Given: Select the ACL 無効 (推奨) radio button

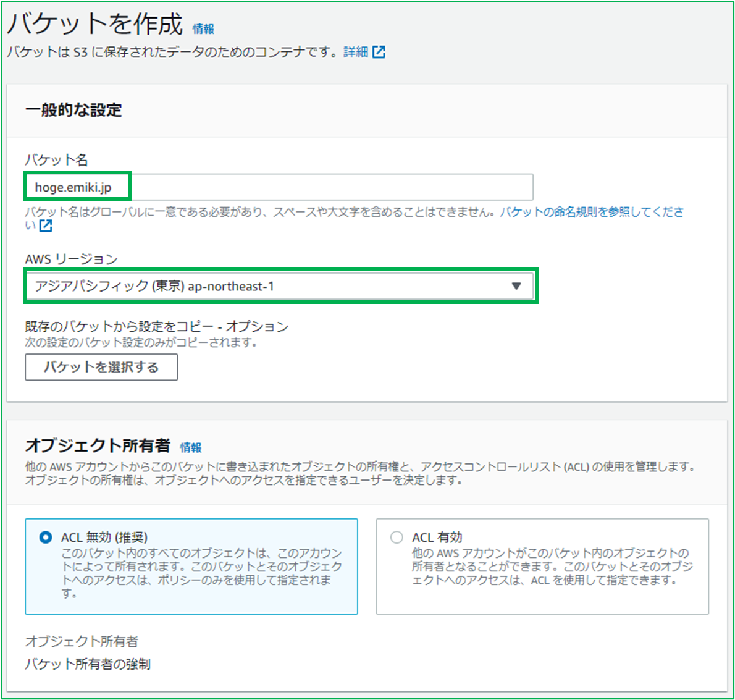Looking at the screenshot, I should click(46, 538).
